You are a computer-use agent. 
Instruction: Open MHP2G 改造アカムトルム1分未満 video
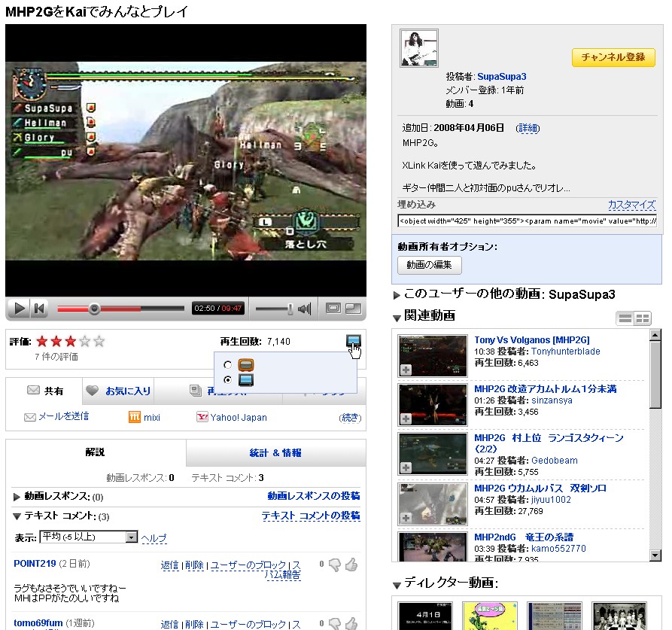click(545, 388)
